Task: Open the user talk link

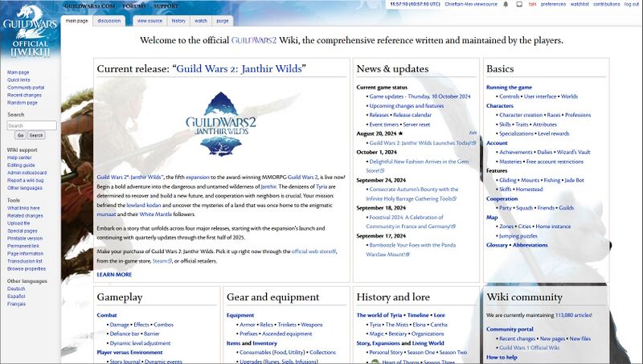Action: [x=532, y=4]
